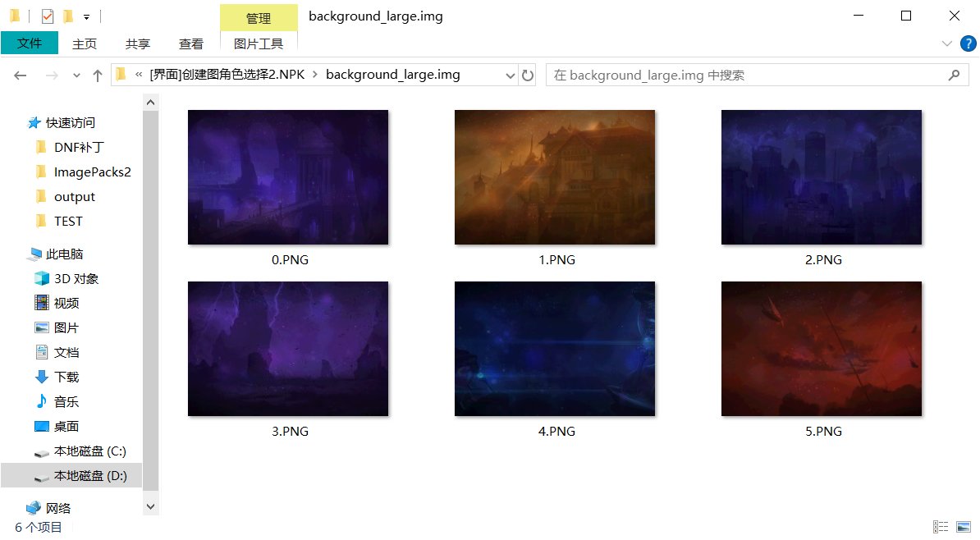Click the « chevron at the address path start
980x540 pixels.
point(139,75)
